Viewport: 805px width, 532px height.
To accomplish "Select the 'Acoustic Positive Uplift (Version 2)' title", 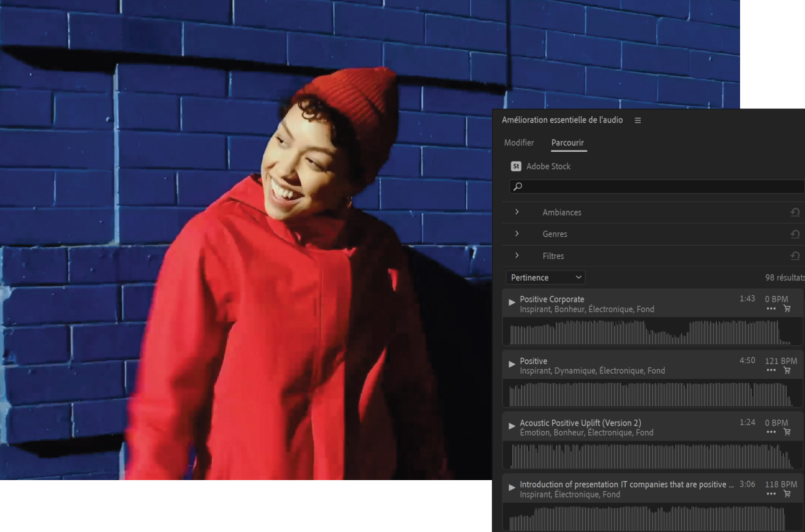I will click(580, 423).
